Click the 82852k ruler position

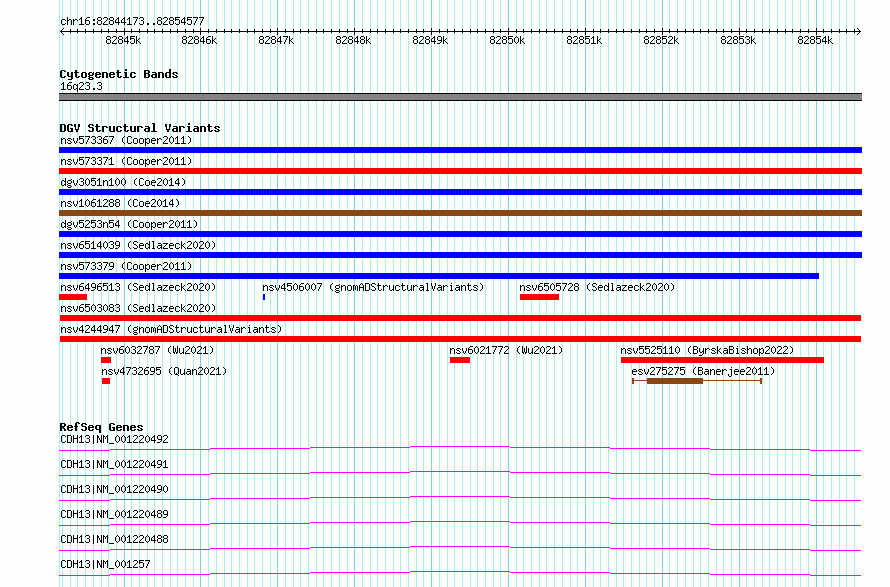pos(661,40)
